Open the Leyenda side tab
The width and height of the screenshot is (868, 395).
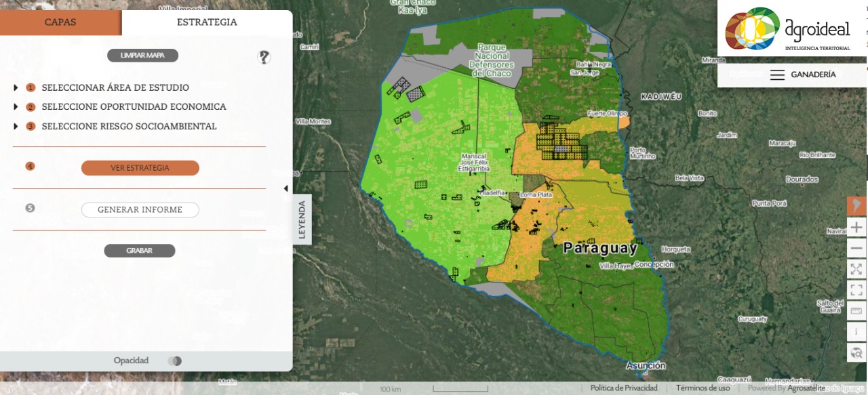302,219
